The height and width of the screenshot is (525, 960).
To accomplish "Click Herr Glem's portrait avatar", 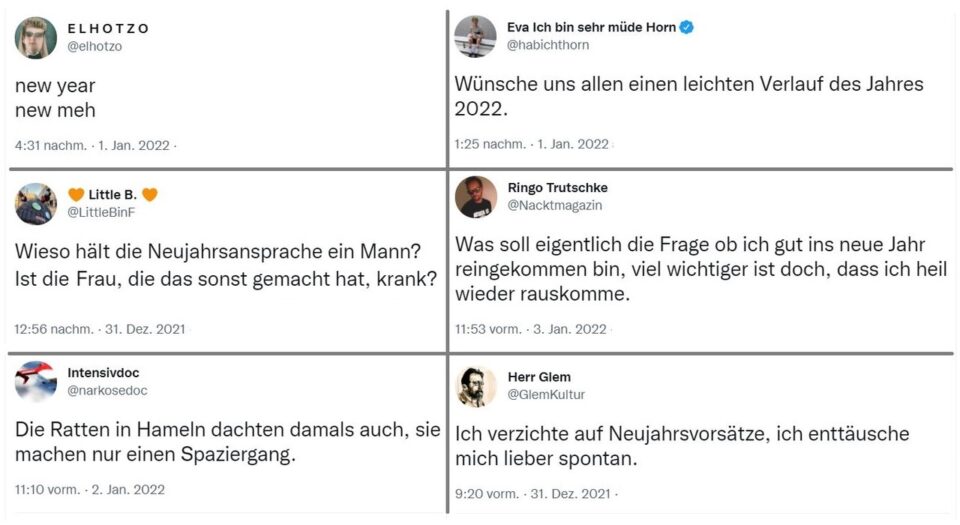I will click(476, 387).
